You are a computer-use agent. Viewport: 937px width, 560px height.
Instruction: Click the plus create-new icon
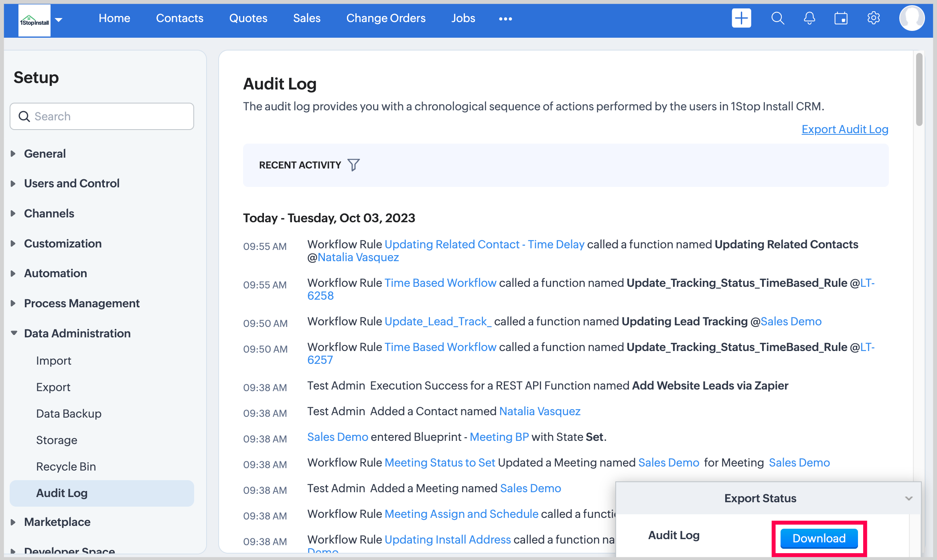(x=741, y=18)
